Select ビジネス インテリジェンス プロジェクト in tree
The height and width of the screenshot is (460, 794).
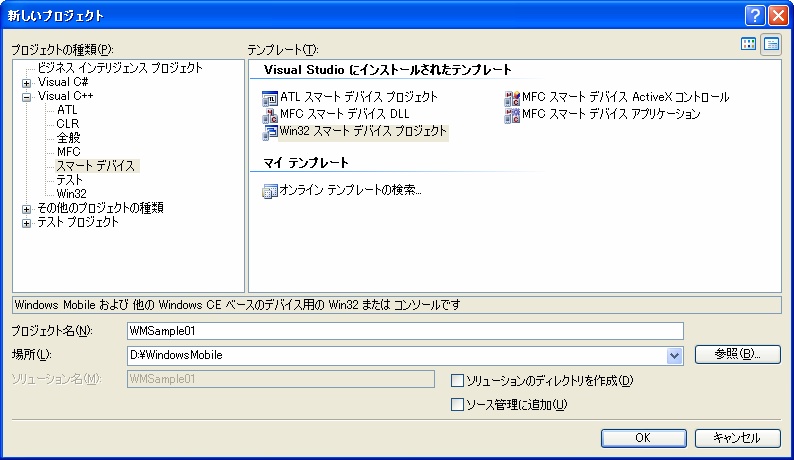120,68
